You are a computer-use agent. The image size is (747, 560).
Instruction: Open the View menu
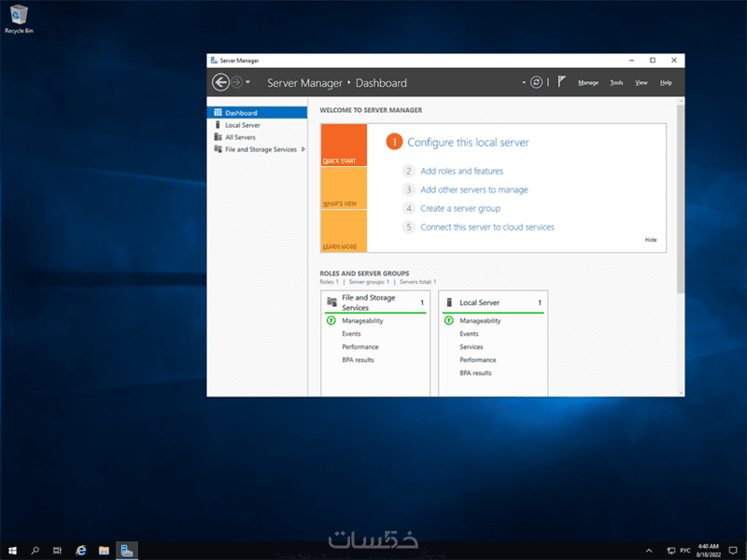click(x=641, y=83)
